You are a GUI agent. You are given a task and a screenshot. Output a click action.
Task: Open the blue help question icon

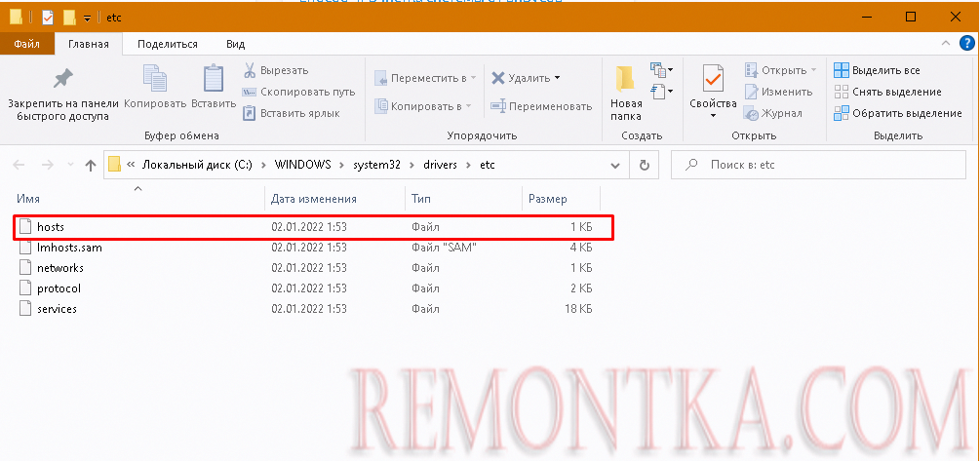click(x=965, y=43)
